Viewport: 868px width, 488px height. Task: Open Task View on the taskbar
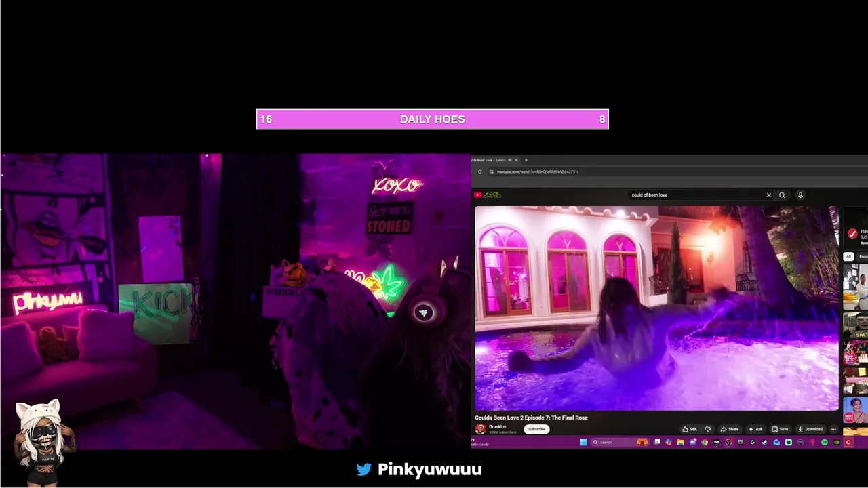pos(656,443)
